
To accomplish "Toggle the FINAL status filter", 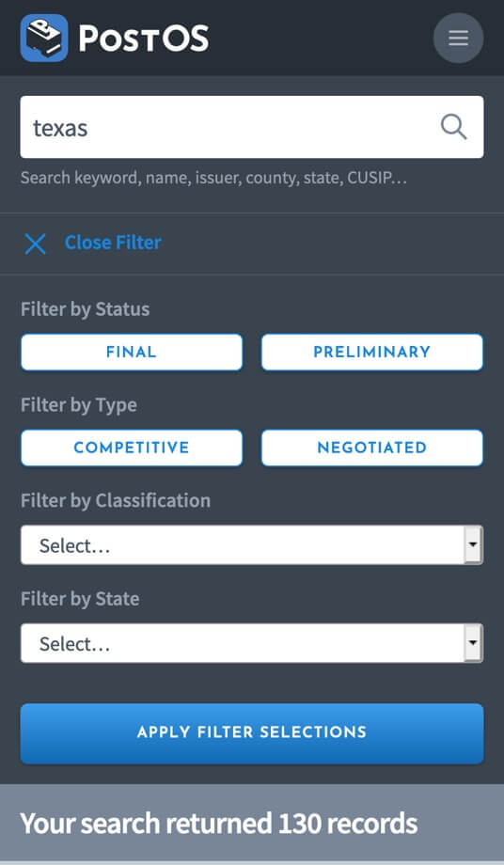I will [132, 352].
